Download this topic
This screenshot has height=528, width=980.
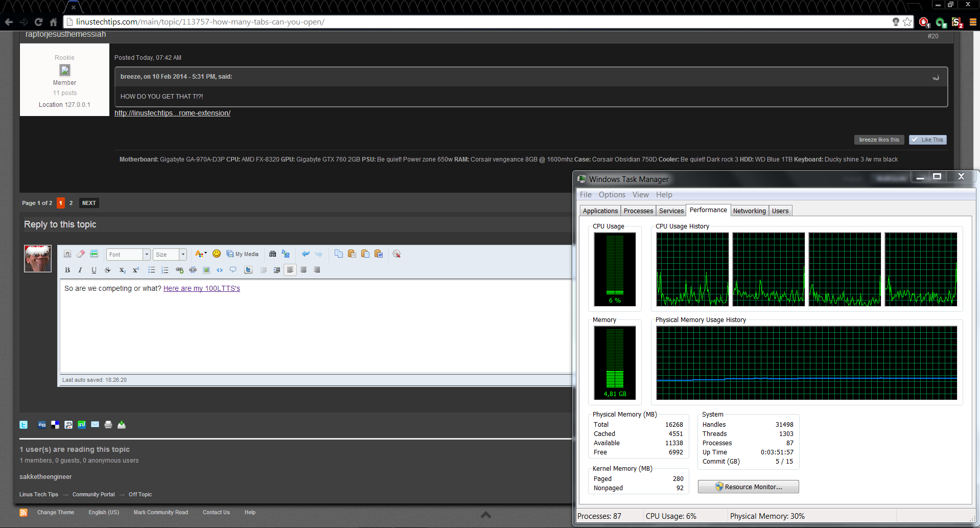tap(122, 425)
